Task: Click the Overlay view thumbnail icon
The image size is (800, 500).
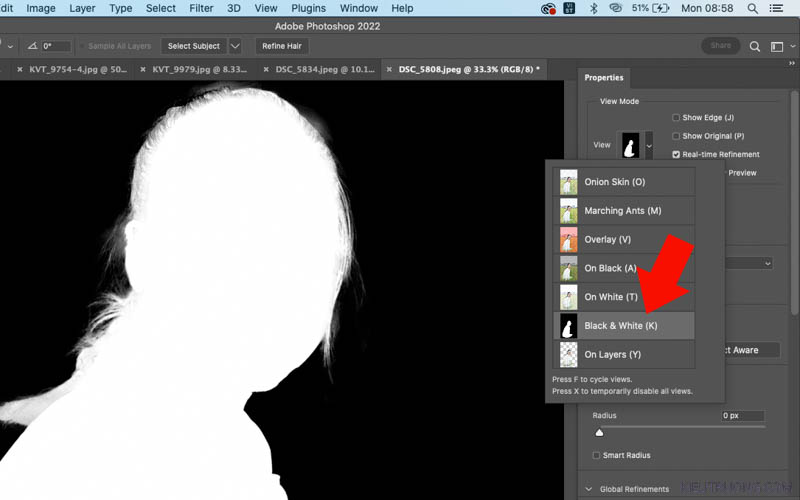Action: pos(568,239)
